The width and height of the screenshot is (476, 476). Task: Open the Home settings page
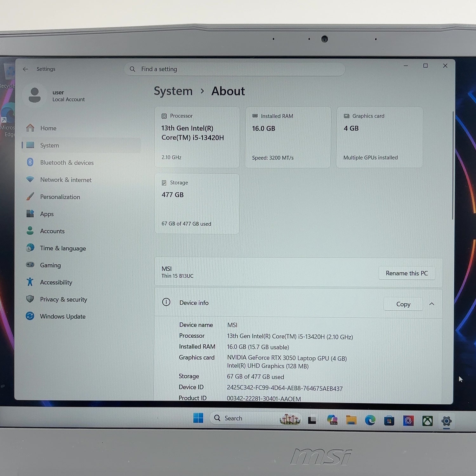tap(81, 128)
